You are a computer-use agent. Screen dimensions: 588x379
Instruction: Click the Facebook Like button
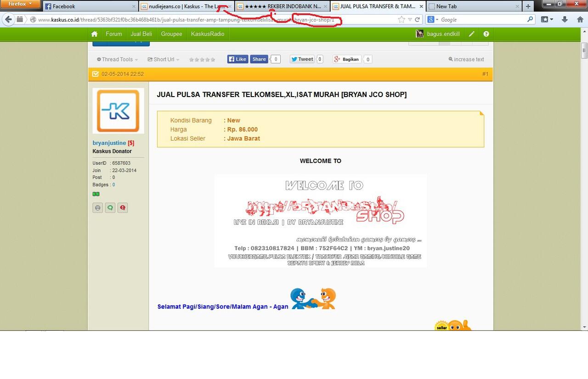237,59
